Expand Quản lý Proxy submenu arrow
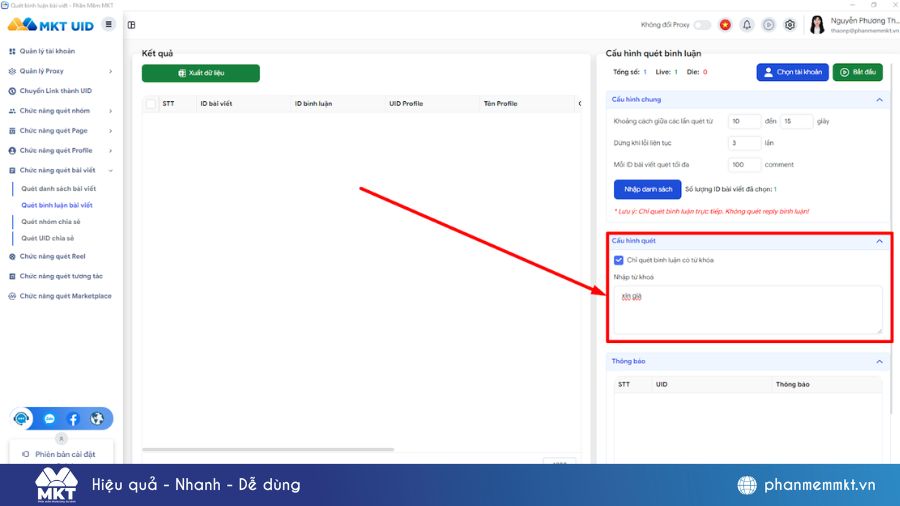Screen dimensions: 900x506 point(111,71)
